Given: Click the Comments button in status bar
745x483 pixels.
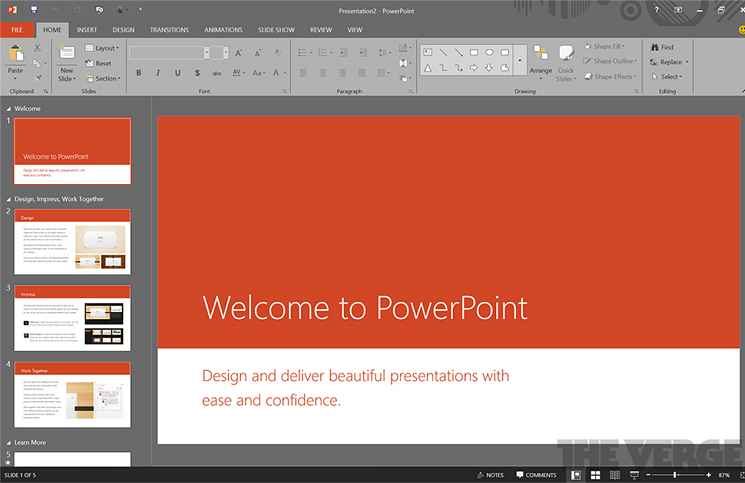Looking at the screenshot, I should (535, 474).
